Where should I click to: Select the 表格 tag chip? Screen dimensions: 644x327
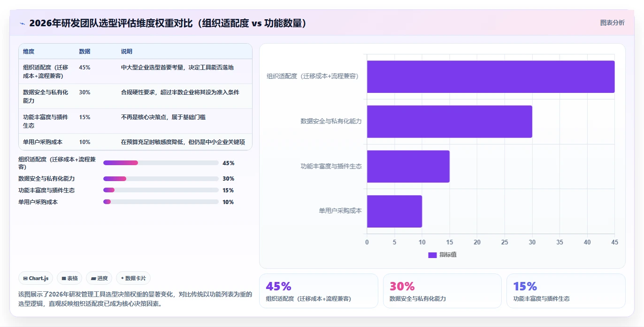click(x=69, y=278)
